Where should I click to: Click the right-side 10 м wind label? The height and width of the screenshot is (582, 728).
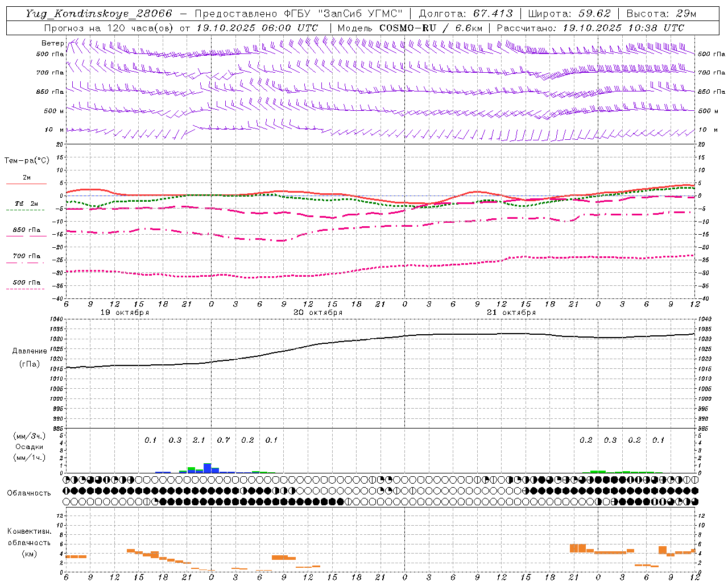708,130
